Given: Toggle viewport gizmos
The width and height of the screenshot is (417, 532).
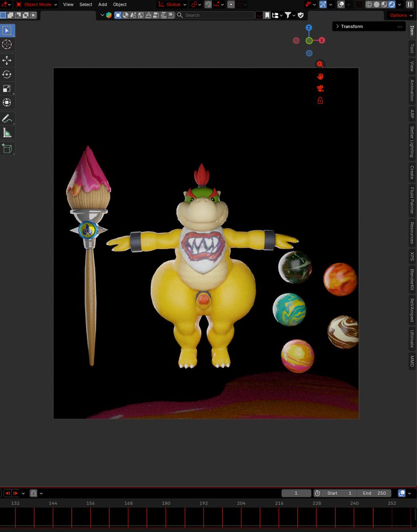Looking at the screenshot, I should pos(323,4).
